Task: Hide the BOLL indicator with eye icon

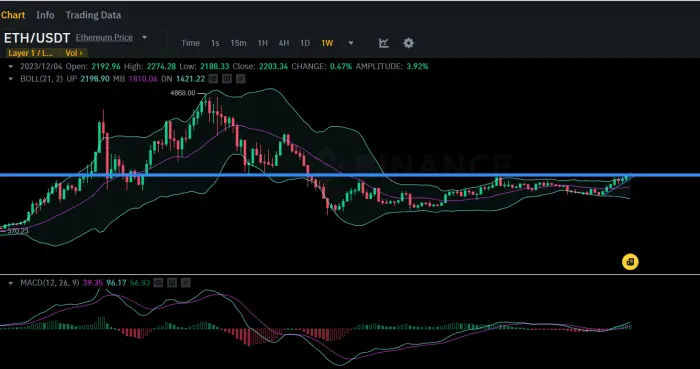Action: pos(213,79)
